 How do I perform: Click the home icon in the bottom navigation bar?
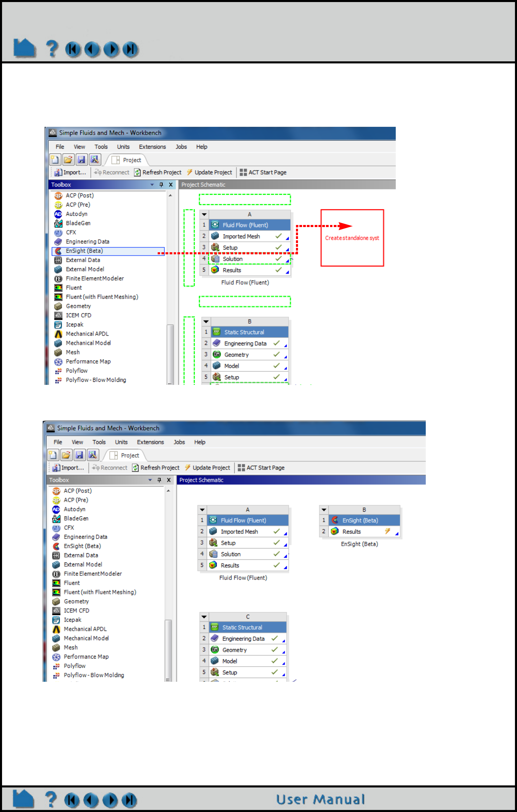tap(23, 799)
